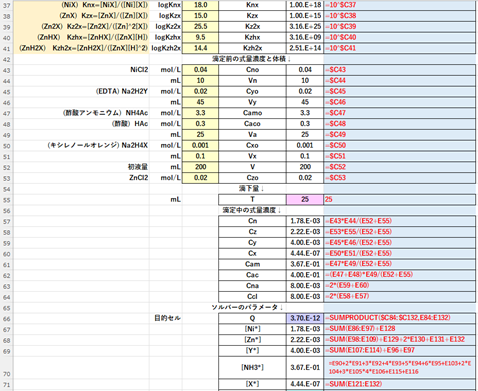Select the 滴下量 heading

pyautogui.click(x=251, y=189)
